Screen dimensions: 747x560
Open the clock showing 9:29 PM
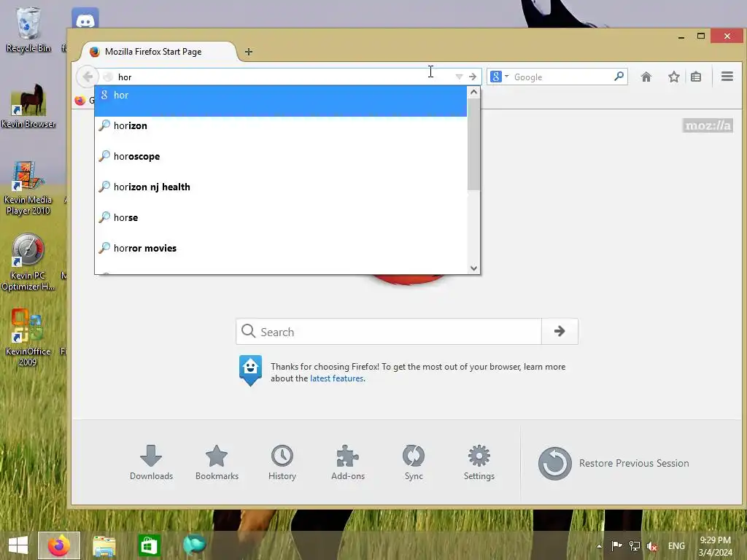[715, 545]
